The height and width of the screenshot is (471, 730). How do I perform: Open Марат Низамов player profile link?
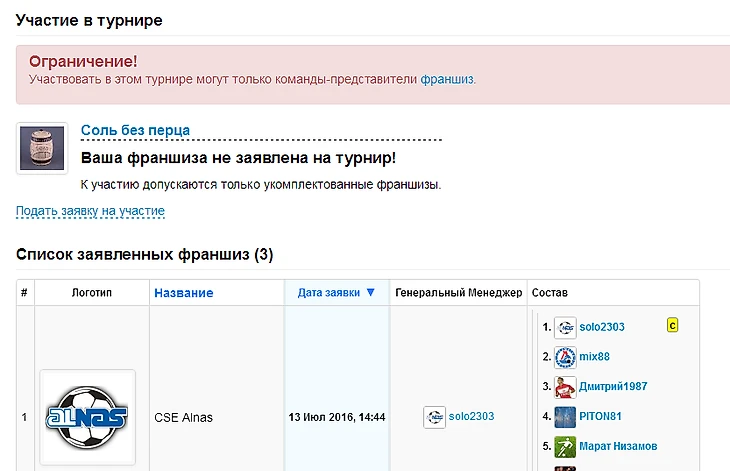click(618, 446)
